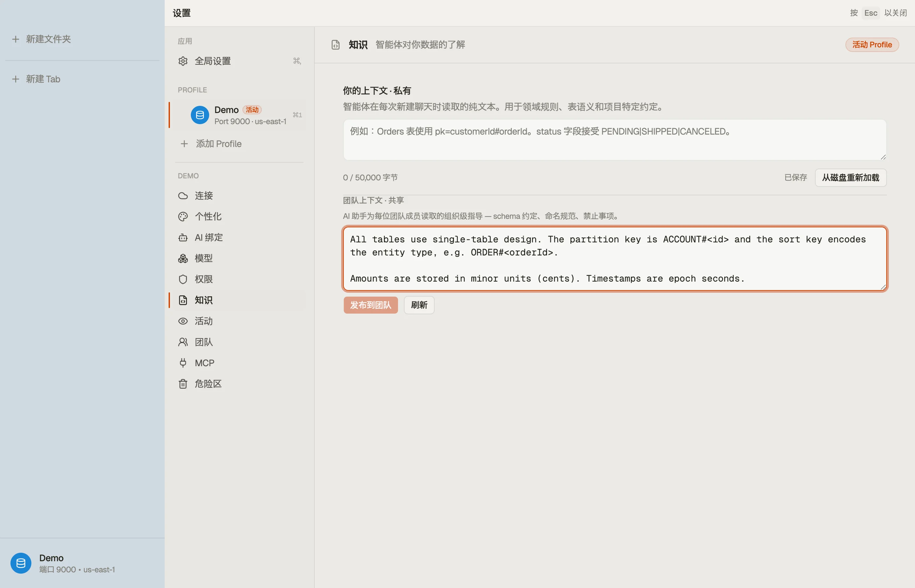Click the Esc key hint to close settings
Viewport: 915px width, 588px height.
[871, 13]
